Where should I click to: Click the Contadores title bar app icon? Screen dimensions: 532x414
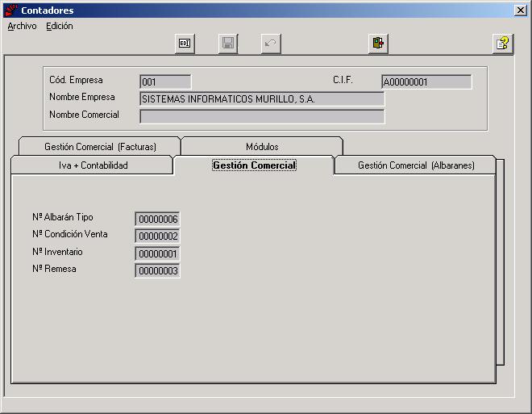tap(11, 10)
